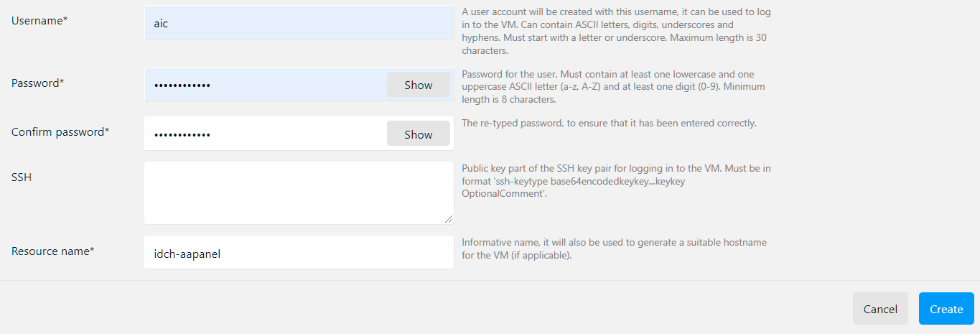Select the Resource name field with 'idch-aapanel'
This screenshot has width=980, height=334.
(x=299, y=253)
